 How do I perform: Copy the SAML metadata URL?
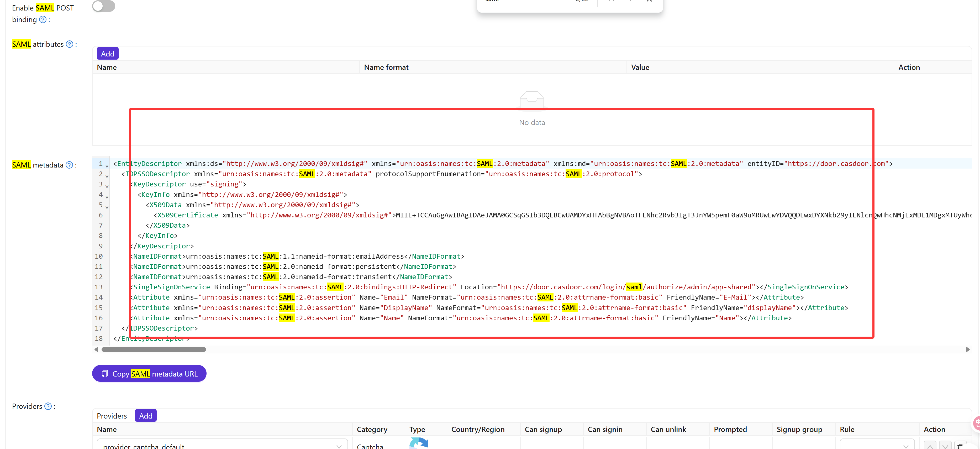pyautogui.click(x=149, y=374)
